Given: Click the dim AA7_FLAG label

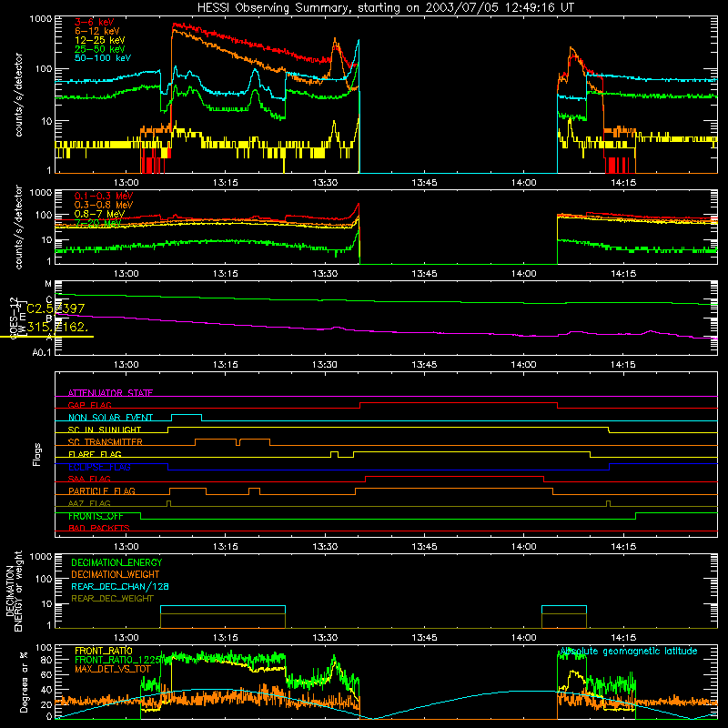Looking at the screenshot, I should coord(89,503).
